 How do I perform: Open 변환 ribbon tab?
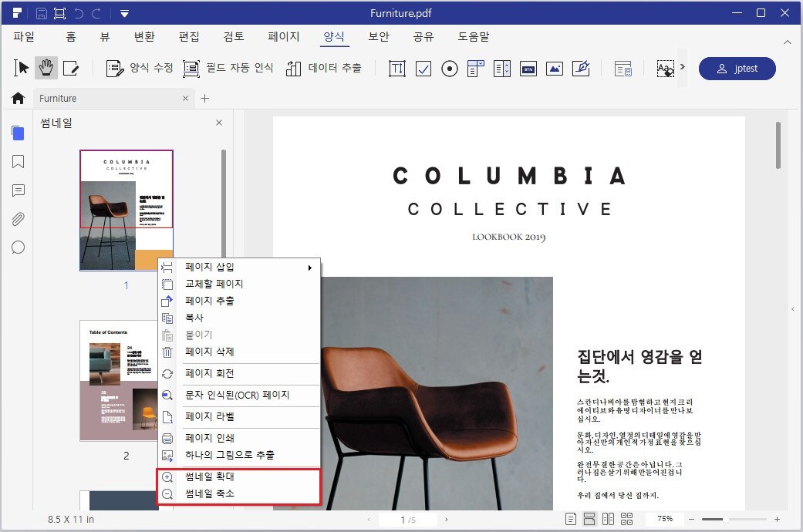coord(144,37)
